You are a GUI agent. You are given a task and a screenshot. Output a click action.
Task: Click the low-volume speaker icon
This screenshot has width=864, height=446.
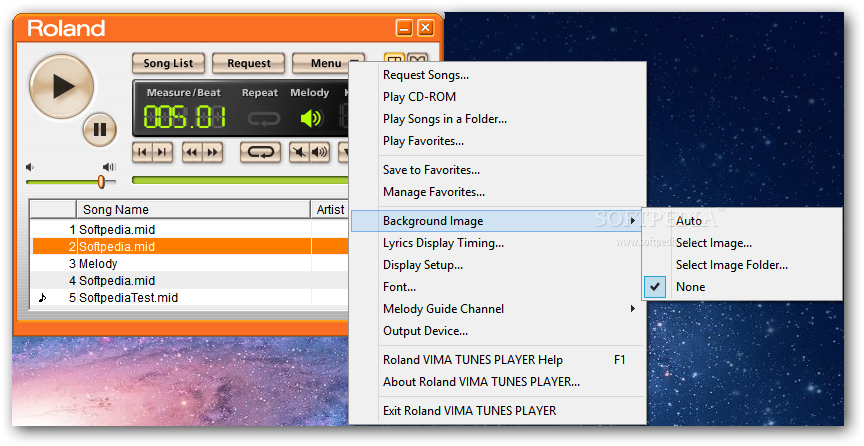coord(30,166)
